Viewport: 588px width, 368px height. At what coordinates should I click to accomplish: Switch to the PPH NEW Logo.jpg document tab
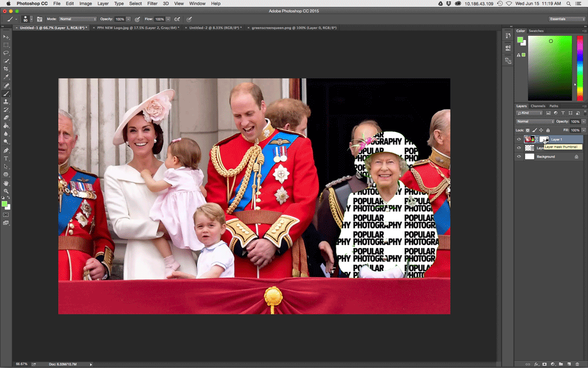coord(138,28)
